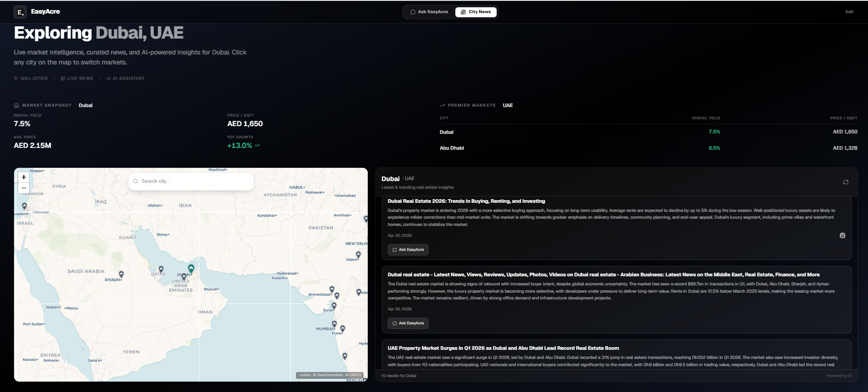Select the Mumbai map pin
Viewport: 868px width, 392px height.
[x=334, y=324]
